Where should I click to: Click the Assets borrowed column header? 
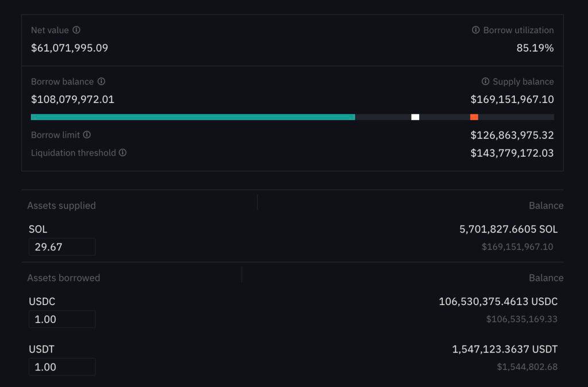coord(64,278)
